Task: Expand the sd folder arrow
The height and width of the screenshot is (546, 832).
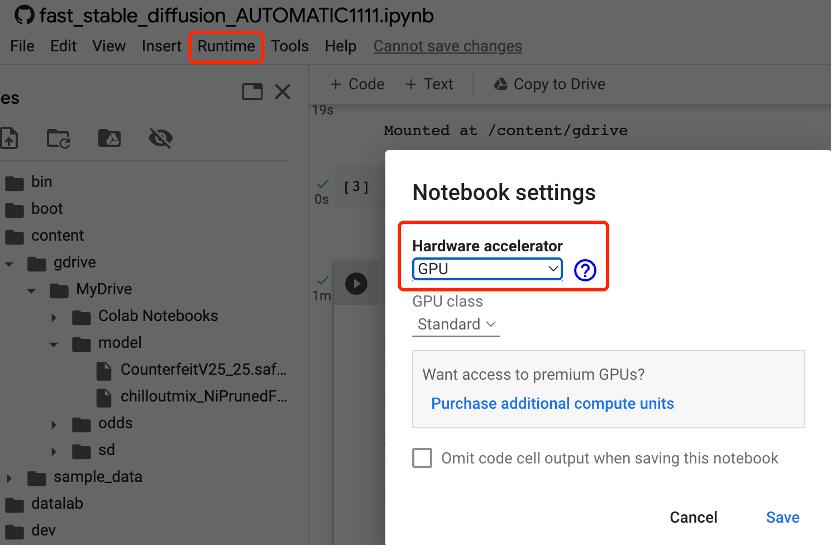Action: (54, 451)
